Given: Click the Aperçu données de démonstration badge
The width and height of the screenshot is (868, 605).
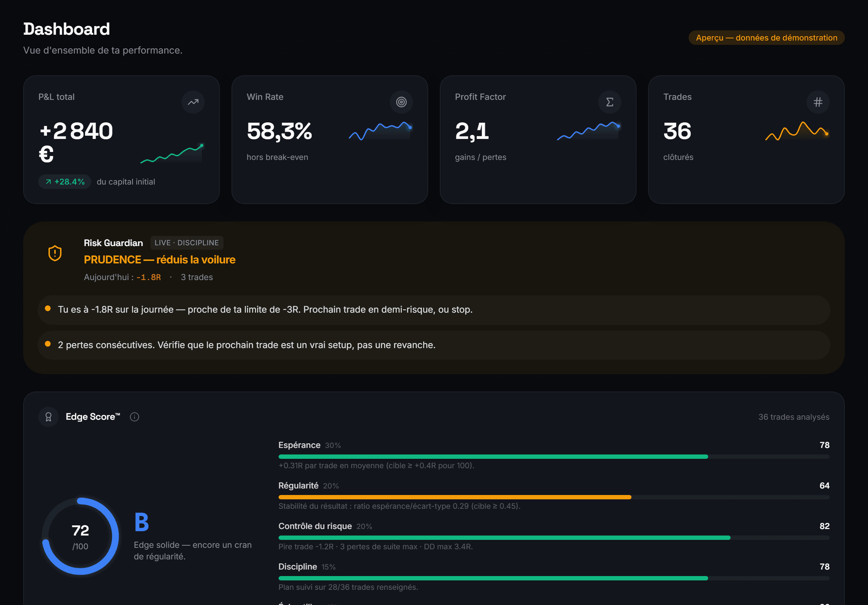Looking at the screenshot, I should [x=766, y=38].
